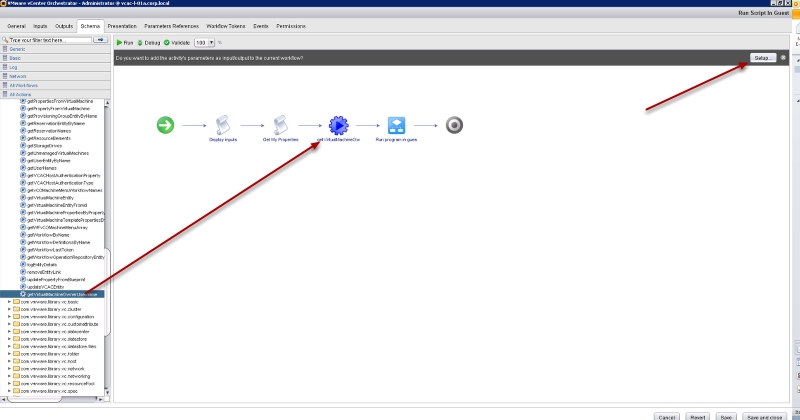This screenshot has height=420, width=800.
Task: Open the All Workflows palette section
Action: 22,85
